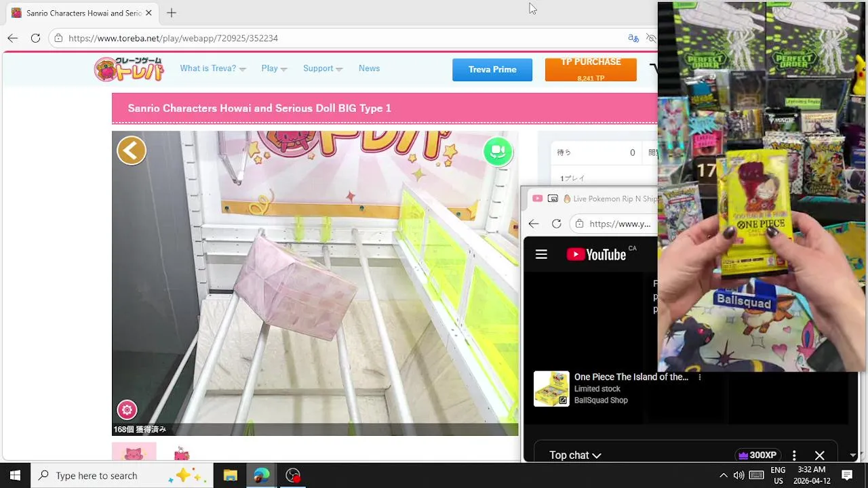Click the Type here to search box
868x488 pixels.
122,475
